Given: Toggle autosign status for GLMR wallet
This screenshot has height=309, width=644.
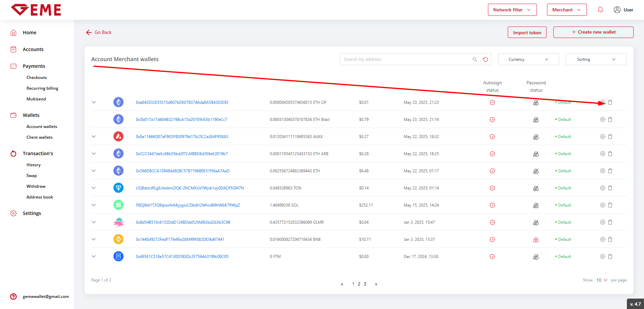Looking at the screenshot, I should [492, 222].
